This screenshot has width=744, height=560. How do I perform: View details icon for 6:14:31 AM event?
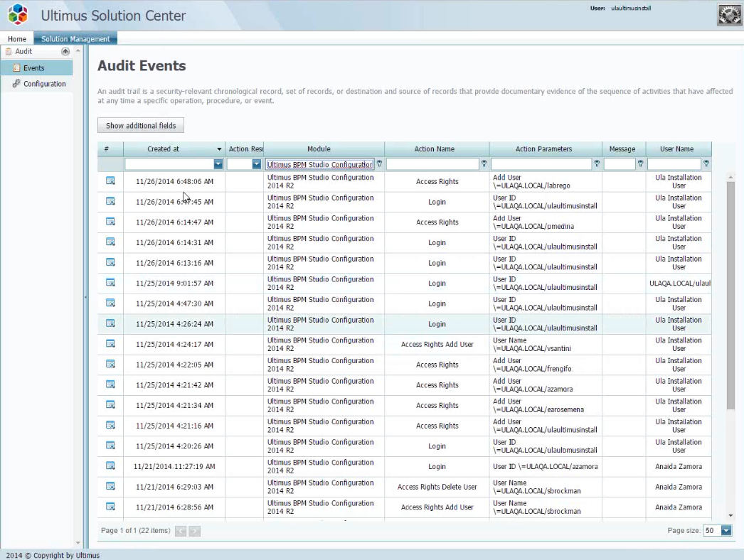point(110,242)
